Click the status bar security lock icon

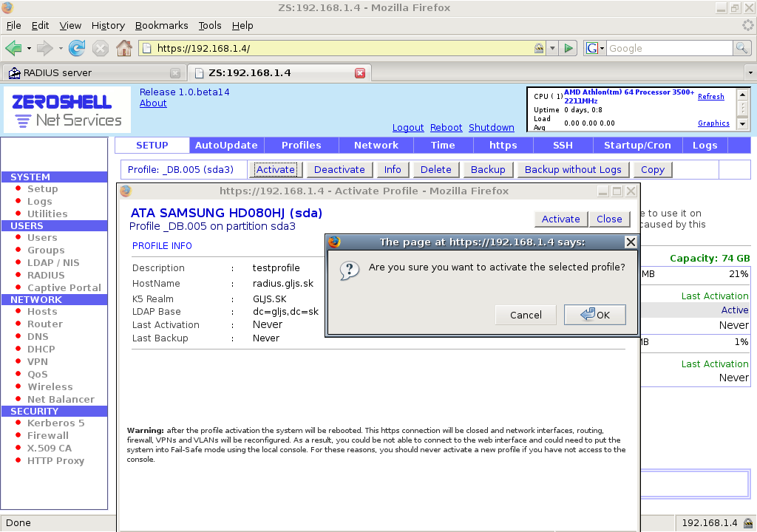748,523
